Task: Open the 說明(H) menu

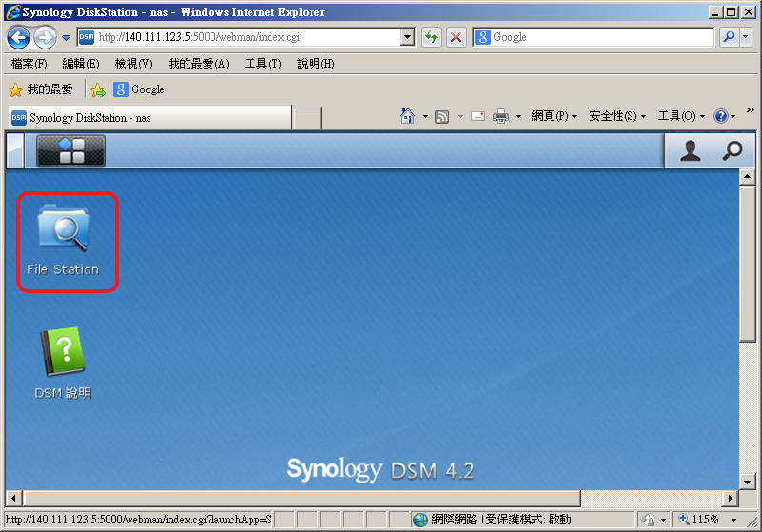Action: tap(316, 64)
